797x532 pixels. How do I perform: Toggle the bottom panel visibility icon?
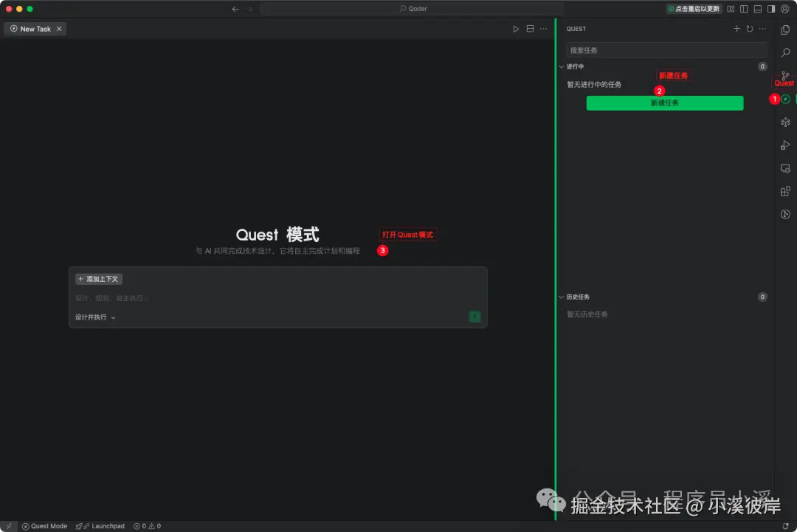[757, 9]
